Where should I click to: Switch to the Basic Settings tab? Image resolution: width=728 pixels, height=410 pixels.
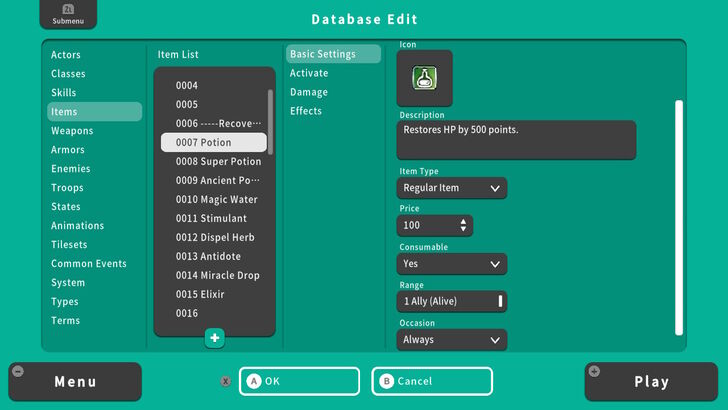point(333,54)
